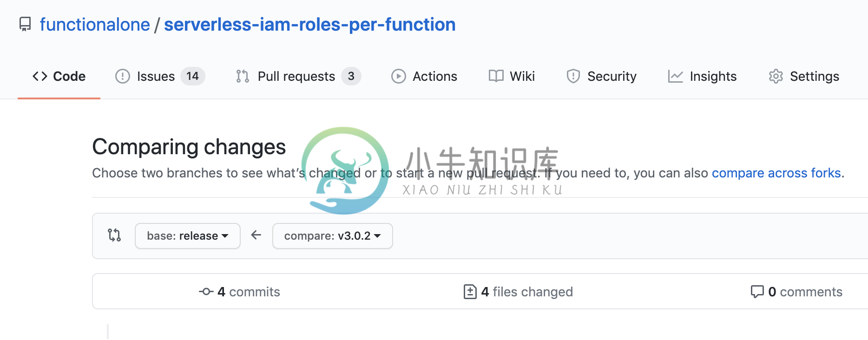This screenshot has width=868, height=340.
Task: Click the Security shield icon
Action: click(573, 76)
